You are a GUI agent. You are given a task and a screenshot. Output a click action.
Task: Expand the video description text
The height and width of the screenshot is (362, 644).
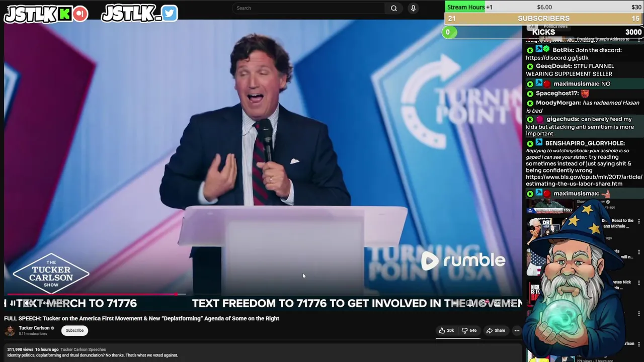(93, 355)
